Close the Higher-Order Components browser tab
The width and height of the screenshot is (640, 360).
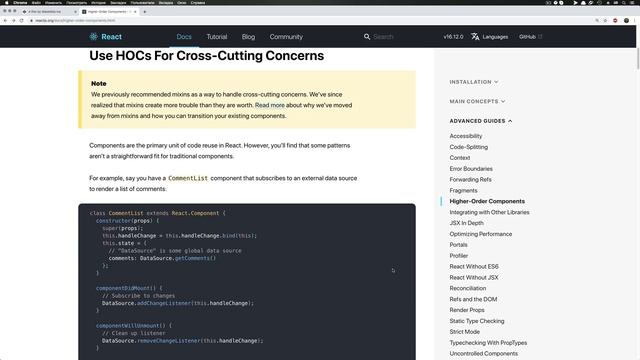[x=135, y=12]
